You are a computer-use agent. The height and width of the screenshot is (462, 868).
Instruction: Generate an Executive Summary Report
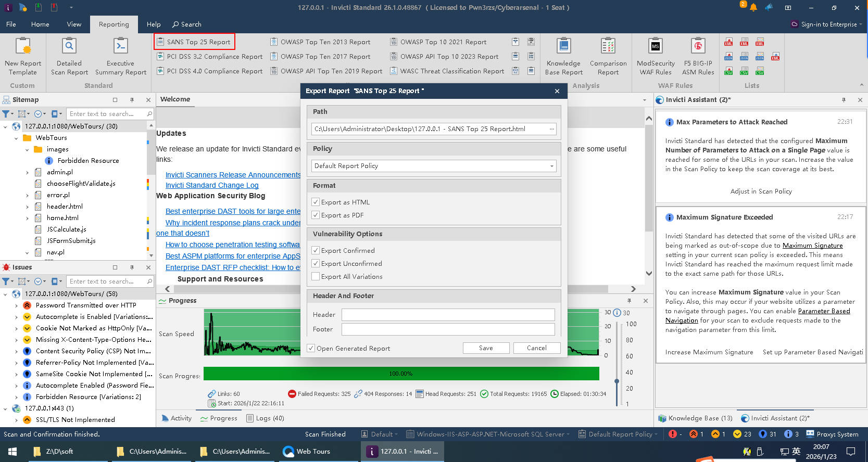click(x=120, y=47)
